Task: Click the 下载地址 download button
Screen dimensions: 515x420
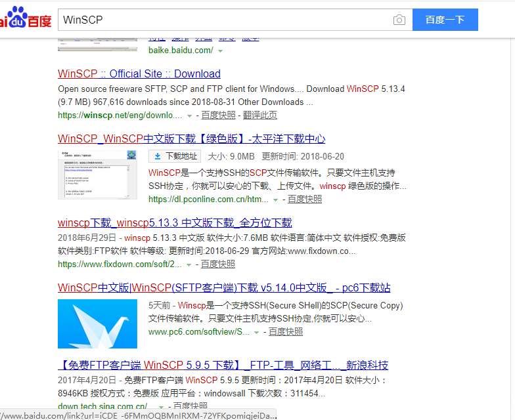Action: pos(175,156)
